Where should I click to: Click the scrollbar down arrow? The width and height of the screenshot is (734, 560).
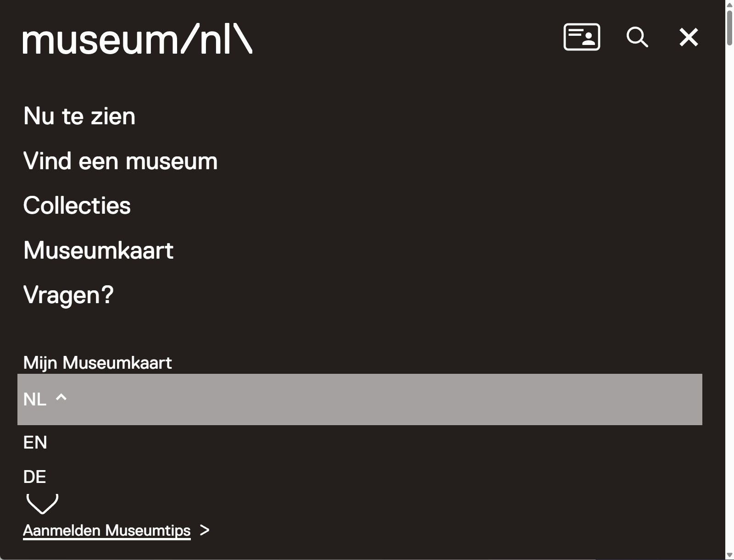[x=729, y=555]
